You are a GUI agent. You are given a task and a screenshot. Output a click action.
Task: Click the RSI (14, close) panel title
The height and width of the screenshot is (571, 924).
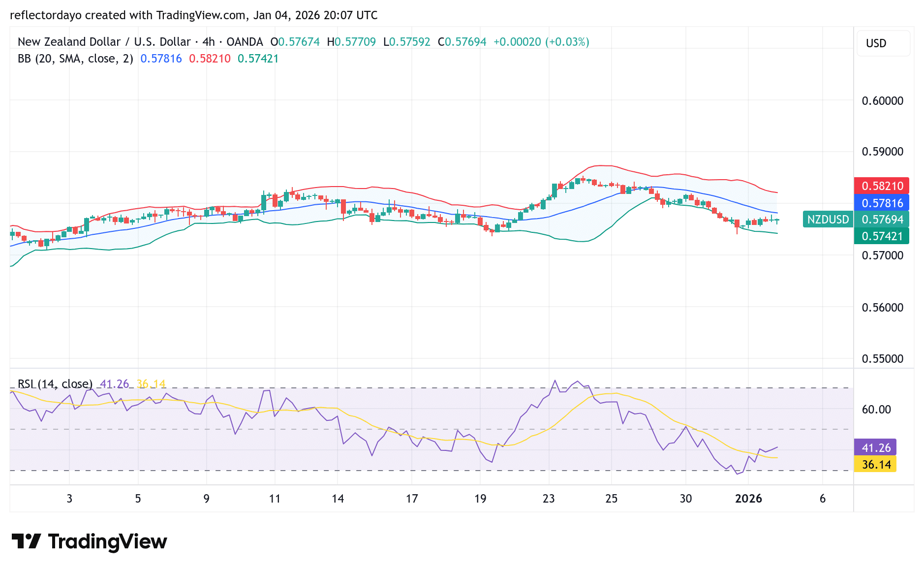(55, 383)
